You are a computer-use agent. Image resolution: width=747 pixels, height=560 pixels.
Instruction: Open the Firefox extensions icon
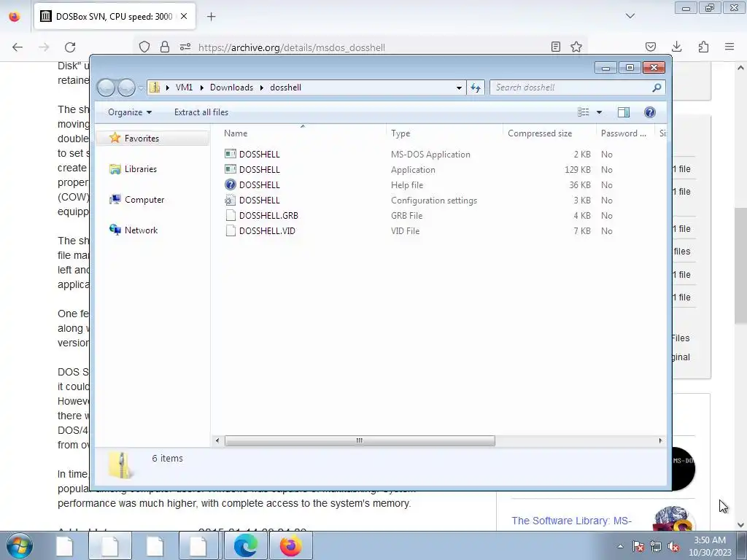[x=703, y=47]
